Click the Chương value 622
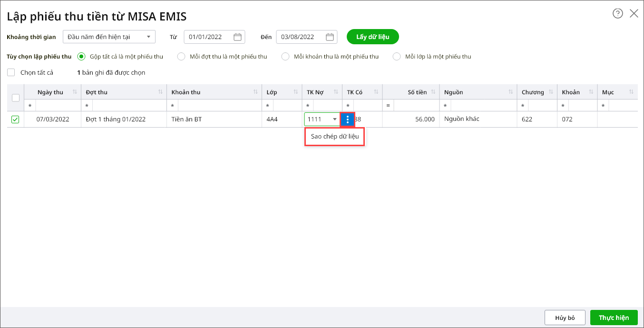The width and height of the screenshot is (644, 328). click(x=537, y=119)
